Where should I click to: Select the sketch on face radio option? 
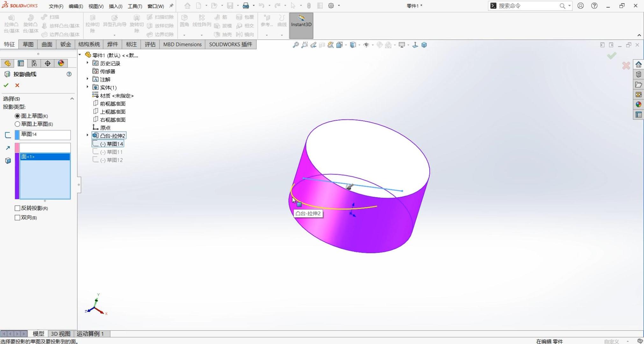pyautogui.click(x=18, y=116)
